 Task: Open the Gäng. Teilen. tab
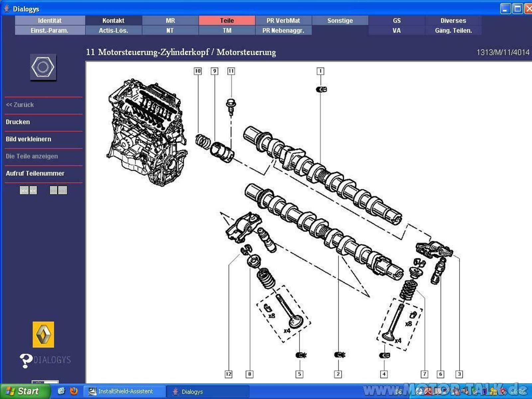[453, 30]
